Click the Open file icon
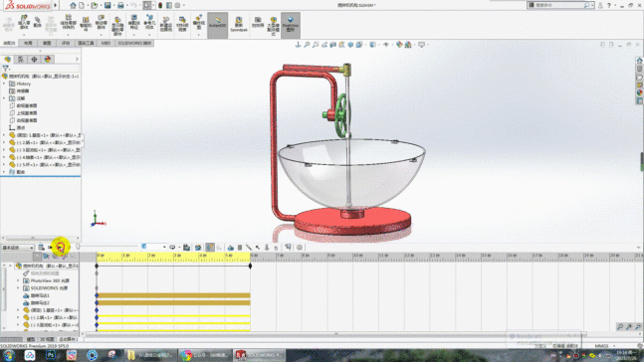Screen dimensions: 644x362 pyautogui.click(x=95, y=5)
